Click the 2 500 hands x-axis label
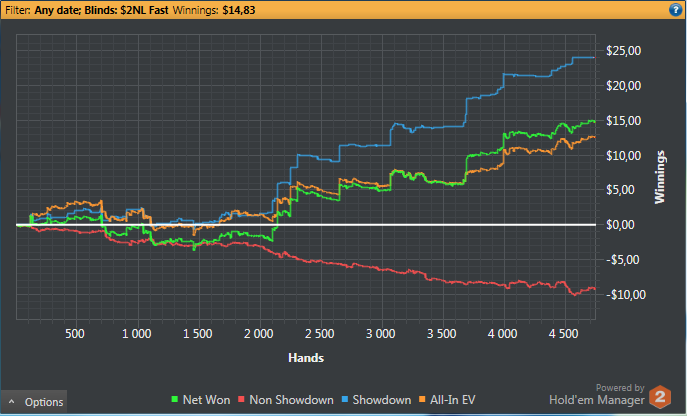The height and width of the screenshot is (416, 687). [x=320, y=334]
